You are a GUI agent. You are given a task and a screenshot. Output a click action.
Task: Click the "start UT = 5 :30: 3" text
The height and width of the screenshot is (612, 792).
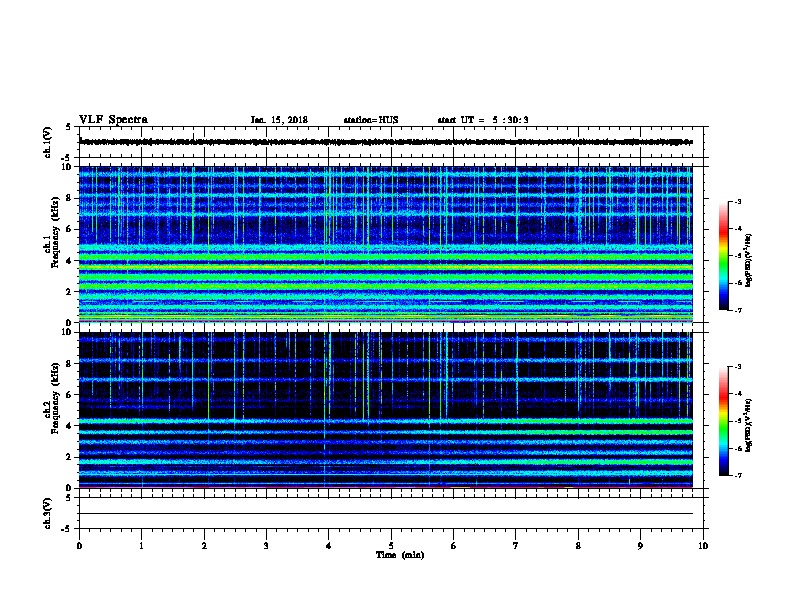483,120
